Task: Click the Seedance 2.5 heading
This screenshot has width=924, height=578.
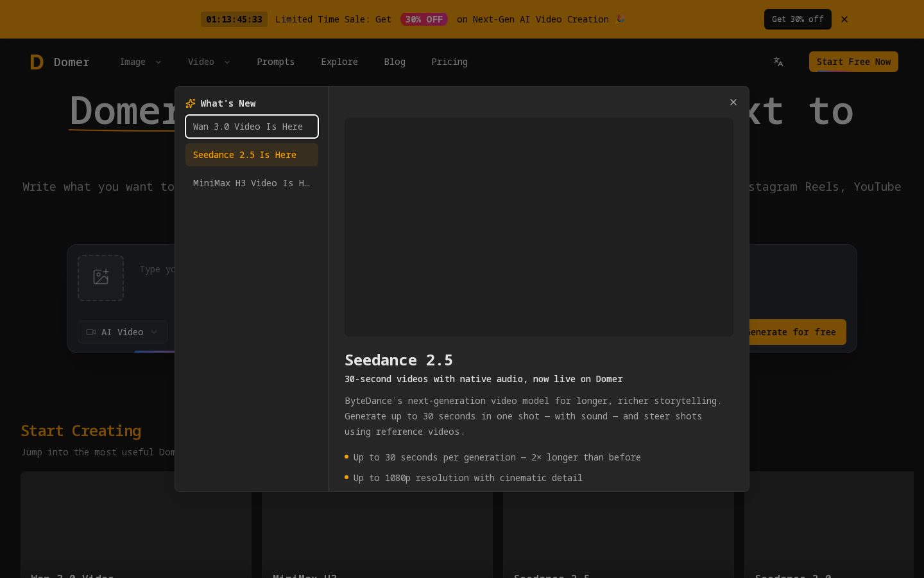Action: pyautogui.click(x=398, y=360)
